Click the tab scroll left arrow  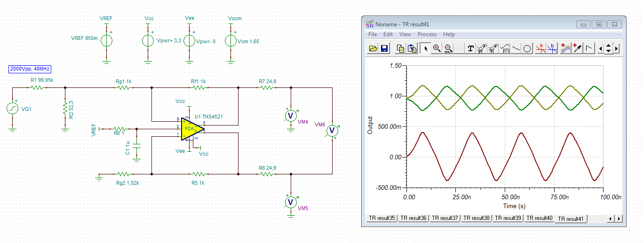coord(611,219)
